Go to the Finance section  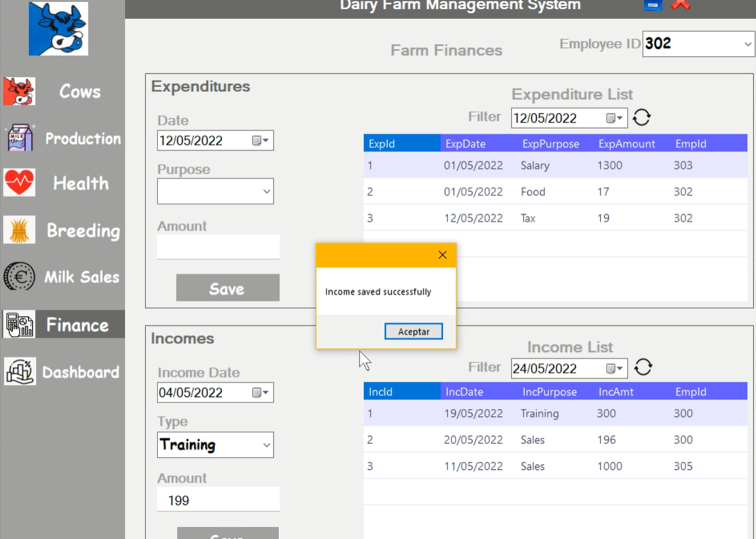(x=77, y=325)
